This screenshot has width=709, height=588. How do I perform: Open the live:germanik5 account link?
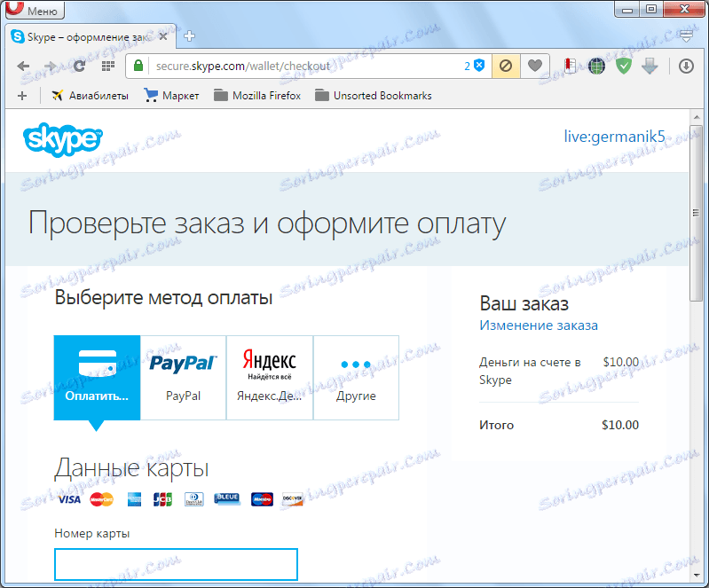tap(614, 137)
